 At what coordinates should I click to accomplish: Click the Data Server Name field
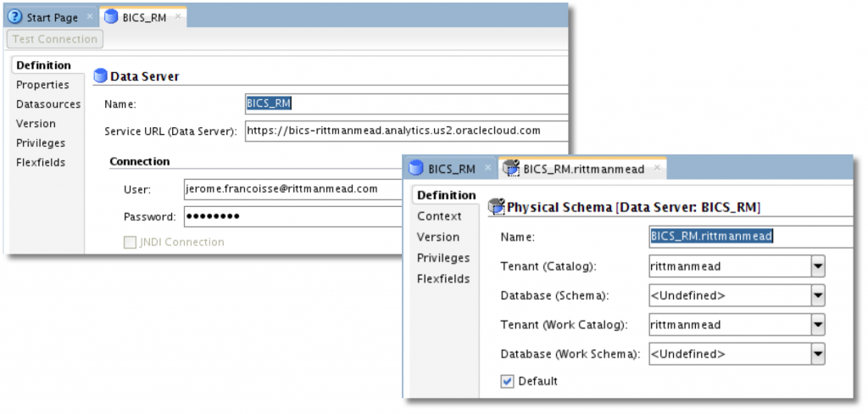406,103
